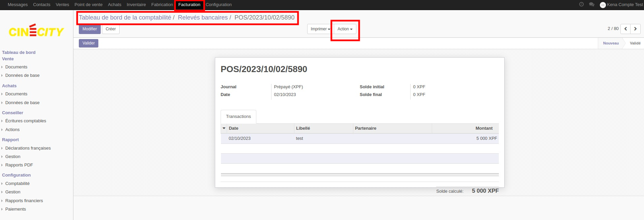The height and width of the screenshot is (220, 644).
Task: Expand Déclarations françaises menu item
Action: click(28, 148)
